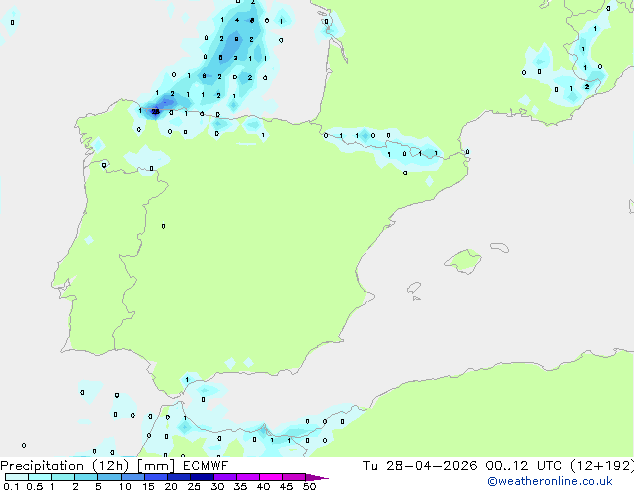Screen dimensions: 634x490
Task: Select the 0.5–1 mm legend color box
Action: 40,477
